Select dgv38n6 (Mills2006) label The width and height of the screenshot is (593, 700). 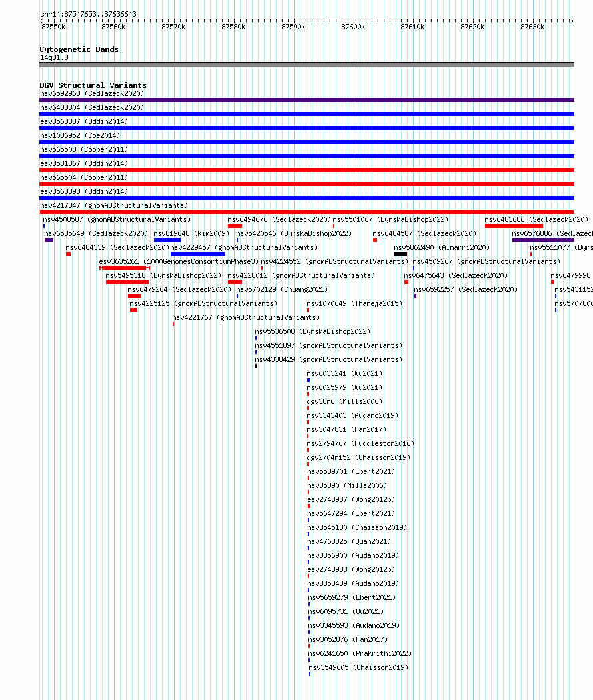345,402
